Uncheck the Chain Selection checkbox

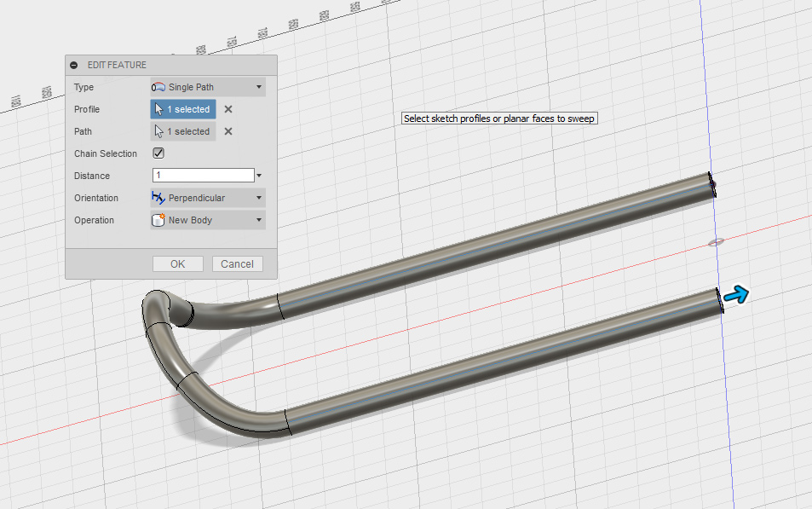point(158,153)
